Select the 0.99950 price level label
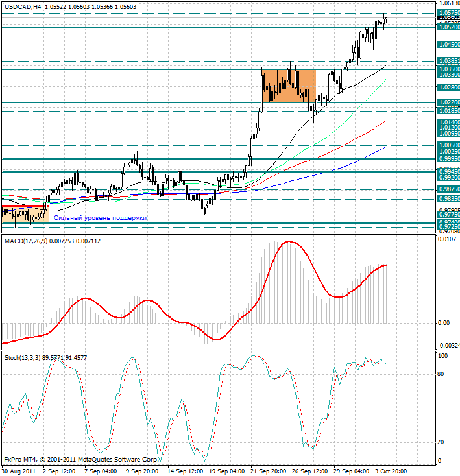 point(448,159)
